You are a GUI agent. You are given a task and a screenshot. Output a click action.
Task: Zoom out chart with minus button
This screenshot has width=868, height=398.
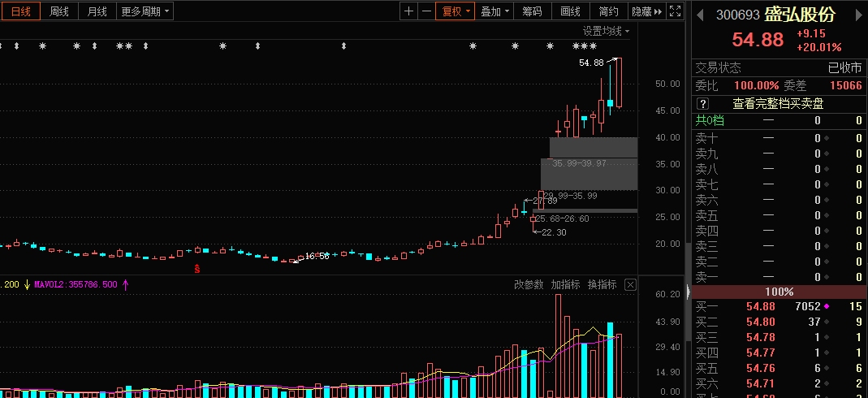click(426, 11)
